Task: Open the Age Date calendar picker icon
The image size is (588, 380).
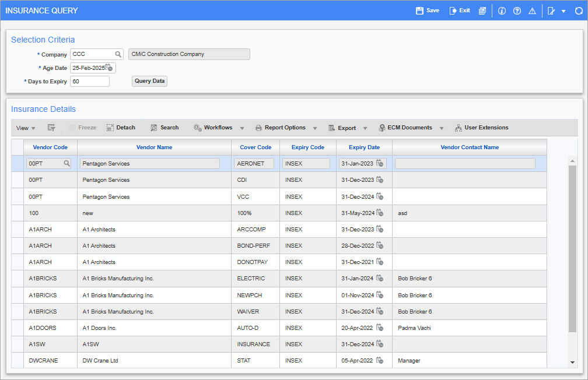Action: coord(109,68)
